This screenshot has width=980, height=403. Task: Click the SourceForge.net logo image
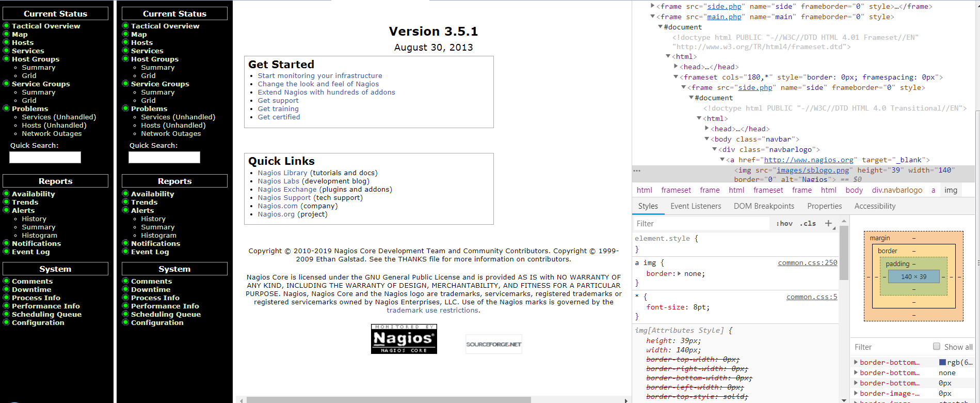(x=493, y=344)
